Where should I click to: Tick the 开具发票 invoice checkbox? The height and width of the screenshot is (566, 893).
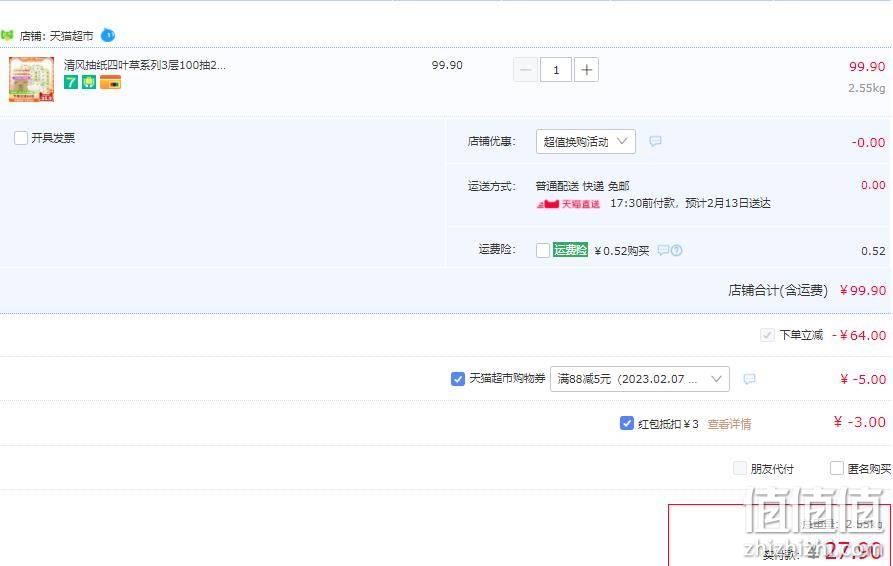[x=21, y=138]
